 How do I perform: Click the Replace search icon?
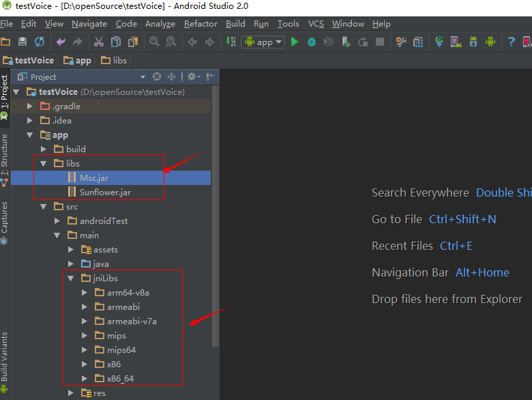(171, 42)
